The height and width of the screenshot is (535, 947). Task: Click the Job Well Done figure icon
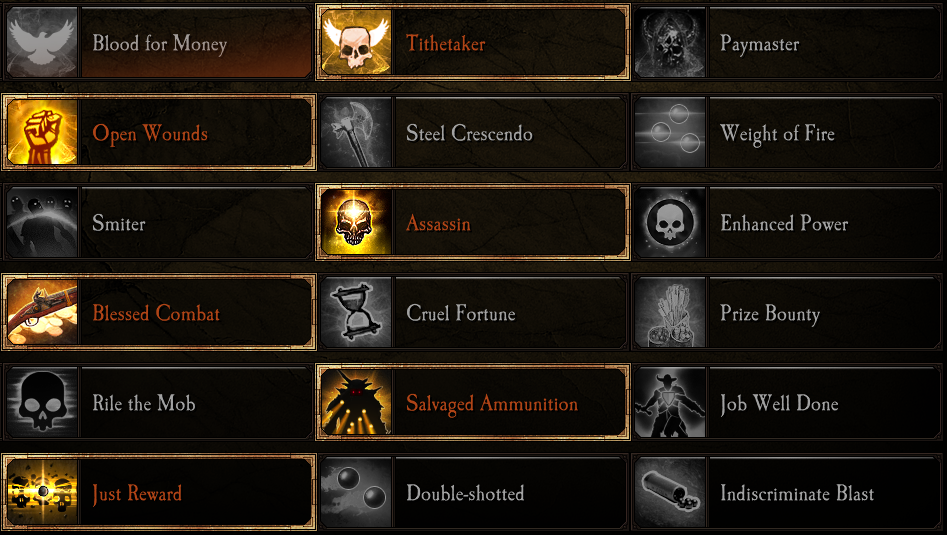coord(670,403)
